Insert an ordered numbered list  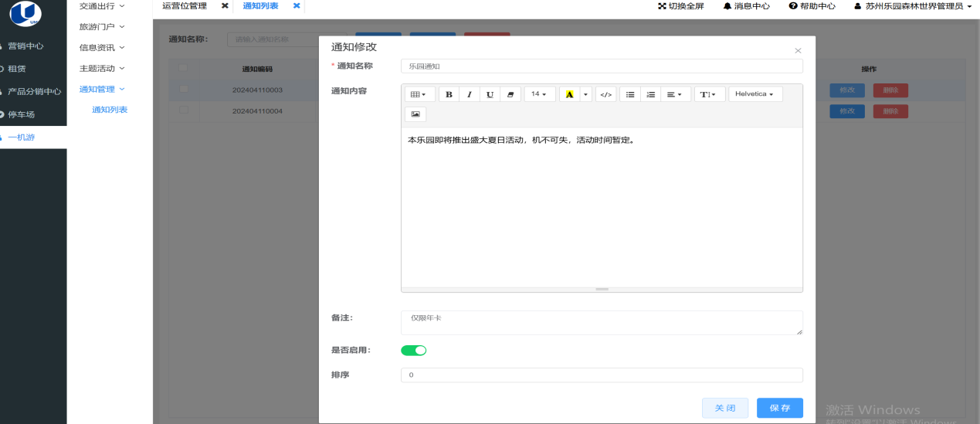650,94
